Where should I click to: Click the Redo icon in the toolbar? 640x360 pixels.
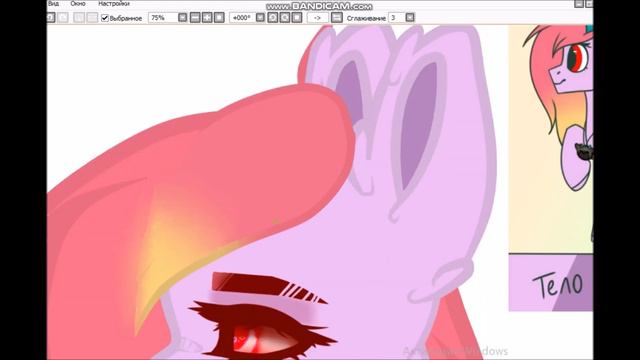[63, 18]
